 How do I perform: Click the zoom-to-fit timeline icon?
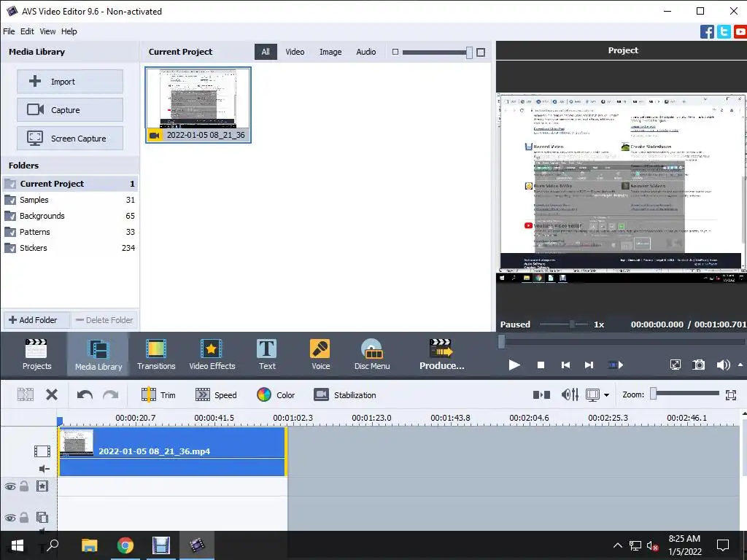click(x=730, y=394)
